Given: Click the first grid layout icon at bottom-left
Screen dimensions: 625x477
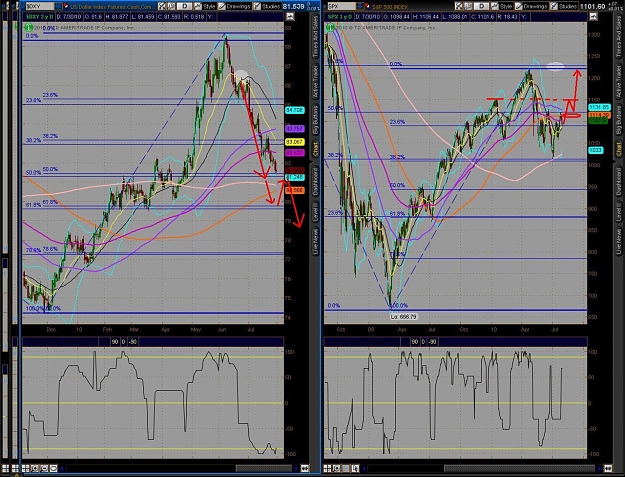Looking at the screenshot, I should [x=5, y=468].
